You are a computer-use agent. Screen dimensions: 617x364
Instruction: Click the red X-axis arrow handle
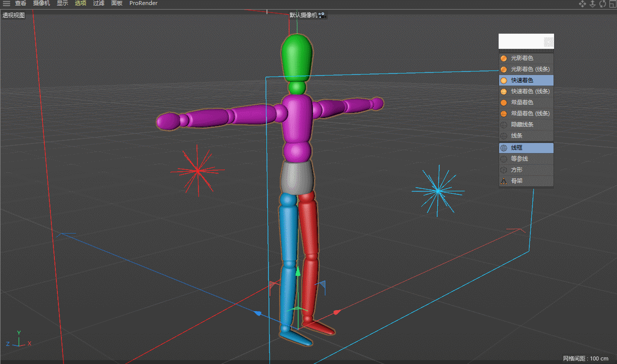click(337, 313)
